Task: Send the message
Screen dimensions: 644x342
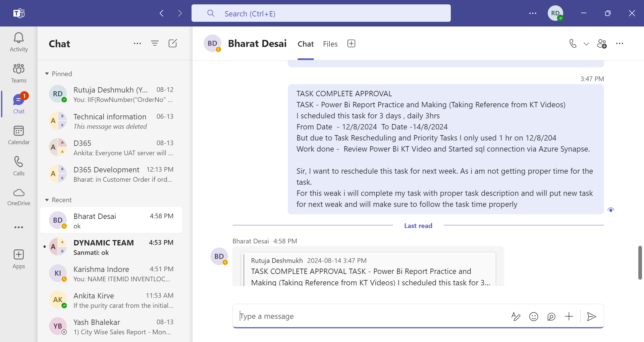Action: point(592,316)
